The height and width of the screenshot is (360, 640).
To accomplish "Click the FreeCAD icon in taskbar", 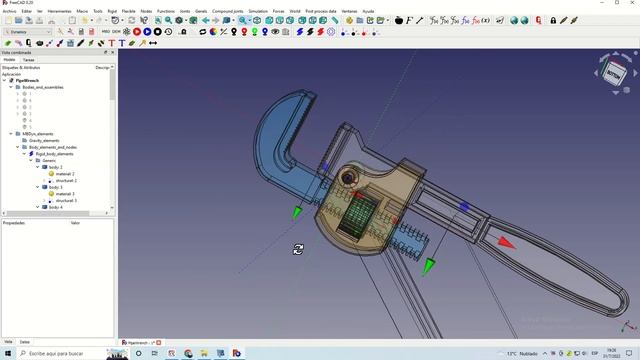I will (x=236, y=353).
